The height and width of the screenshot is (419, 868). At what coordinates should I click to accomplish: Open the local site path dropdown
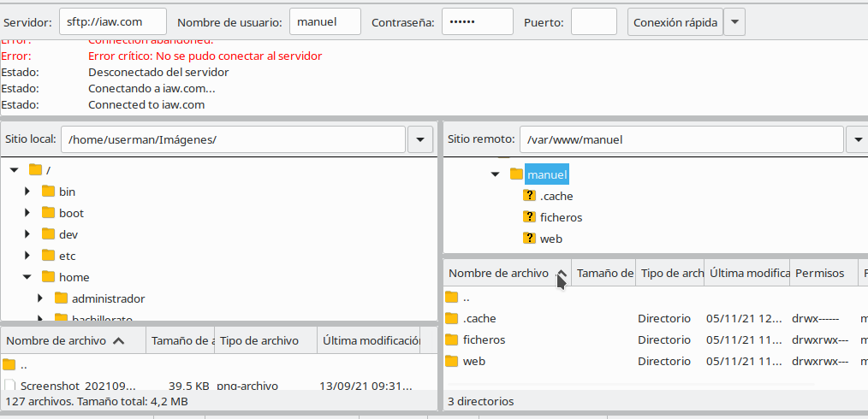tap(420, 139)
